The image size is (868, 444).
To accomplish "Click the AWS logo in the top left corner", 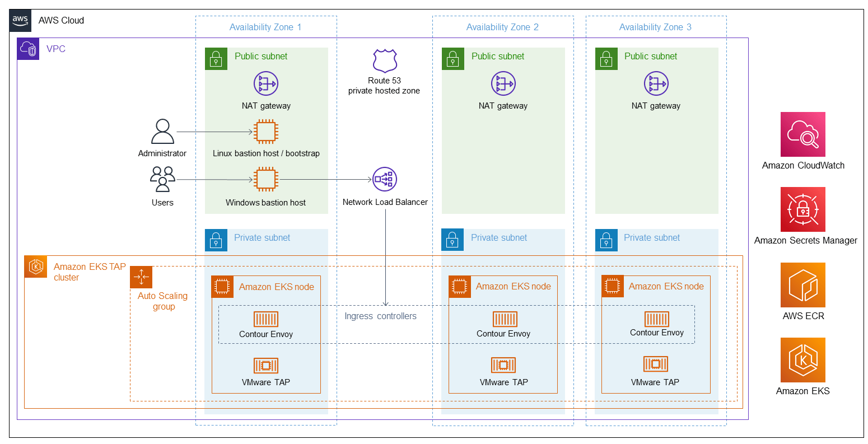I will tap(20, 20).
